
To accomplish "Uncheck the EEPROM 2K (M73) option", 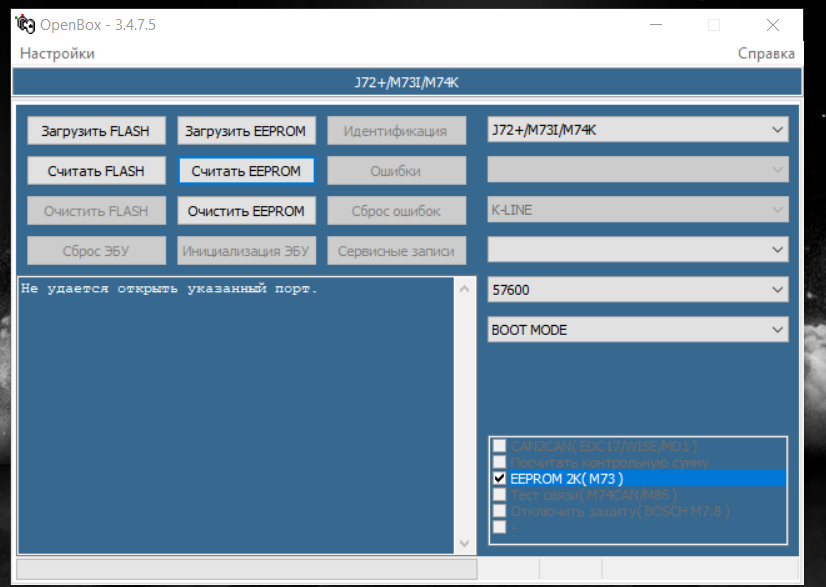I will click(x=500, y=479).
